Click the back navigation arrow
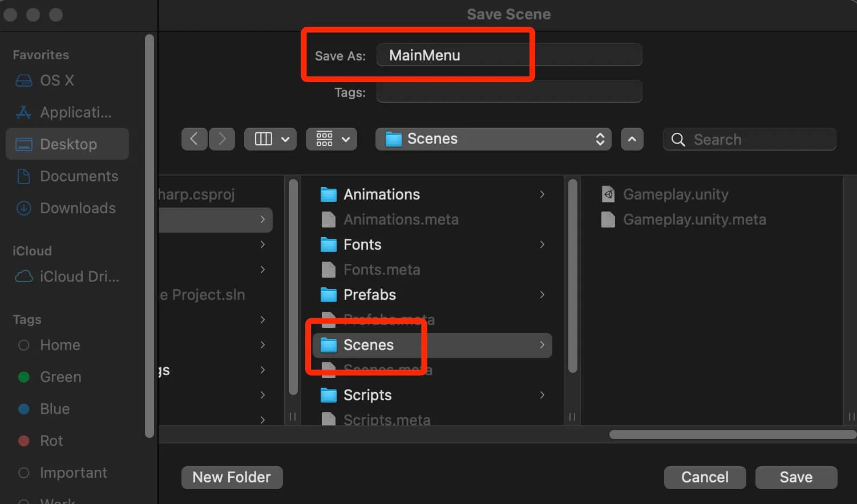This screenshot has width=857, height=504. pos(194,139)
